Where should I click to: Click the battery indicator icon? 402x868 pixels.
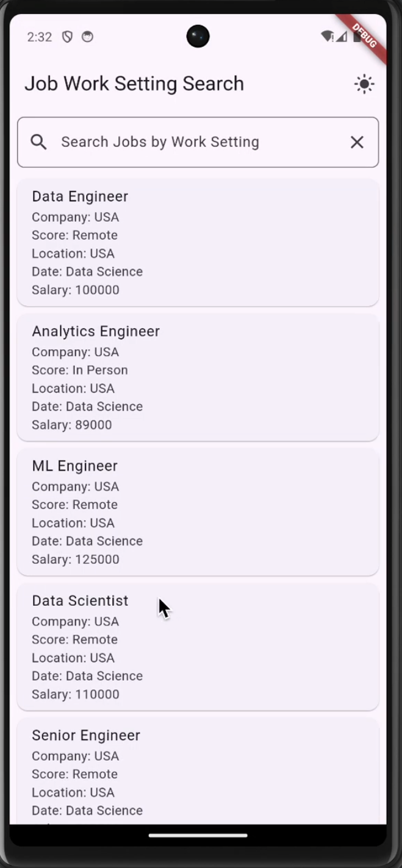359,37
